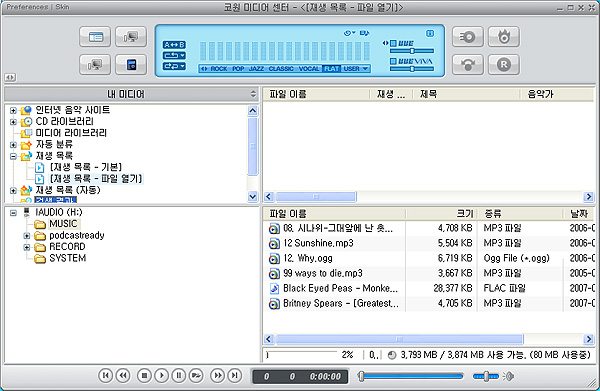The image size is (600, 391).
Task: Adjust the BBE level slider
Action: click(x=412, y=51)
